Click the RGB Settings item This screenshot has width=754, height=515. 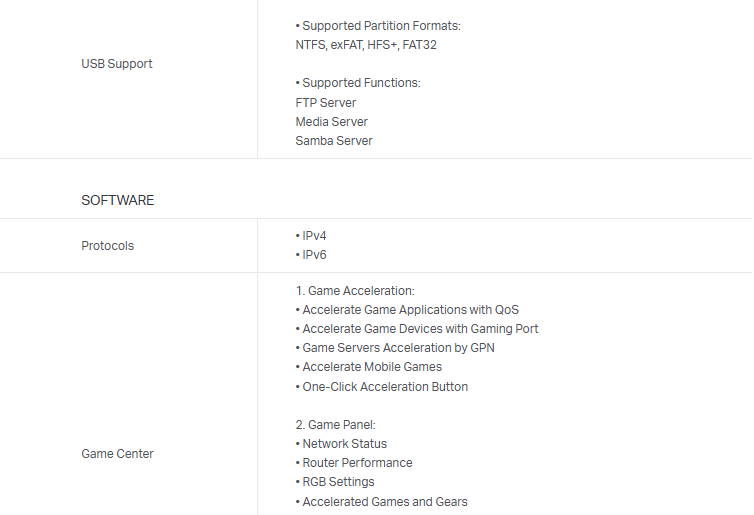[337, 482]
